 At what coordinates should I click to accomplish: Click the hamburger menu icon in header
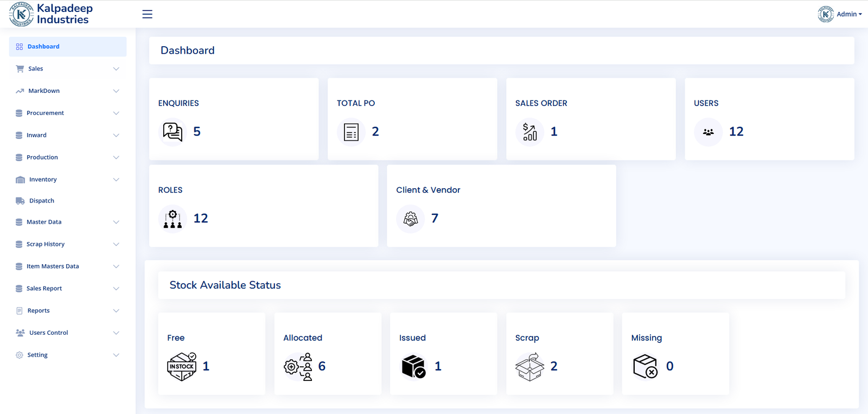point(147,14)
